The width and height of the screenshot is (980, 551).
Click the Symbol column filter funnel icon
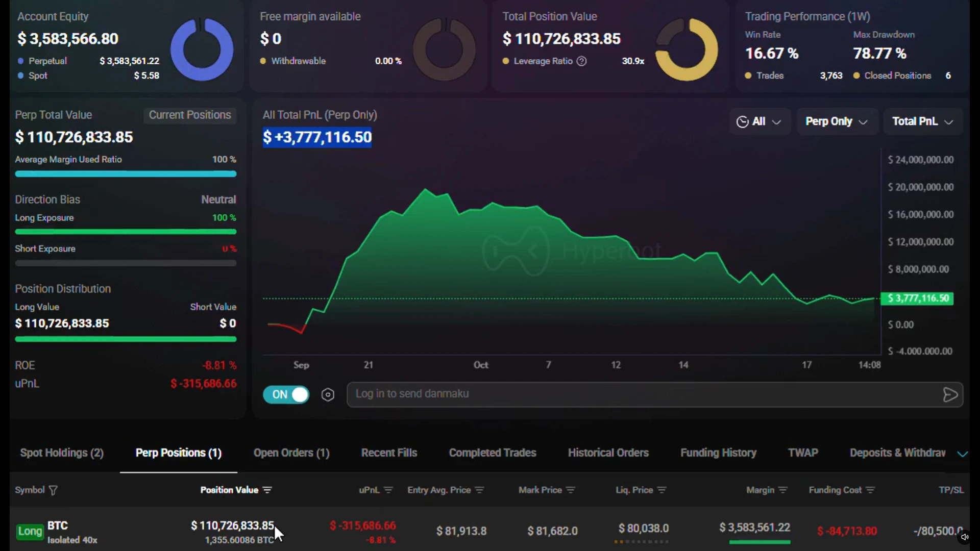[53, 490]
